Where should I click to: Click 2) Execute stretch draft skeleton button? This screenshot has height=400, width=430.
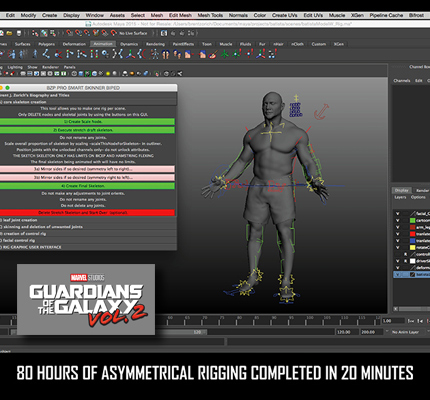(x=87, y=130)
